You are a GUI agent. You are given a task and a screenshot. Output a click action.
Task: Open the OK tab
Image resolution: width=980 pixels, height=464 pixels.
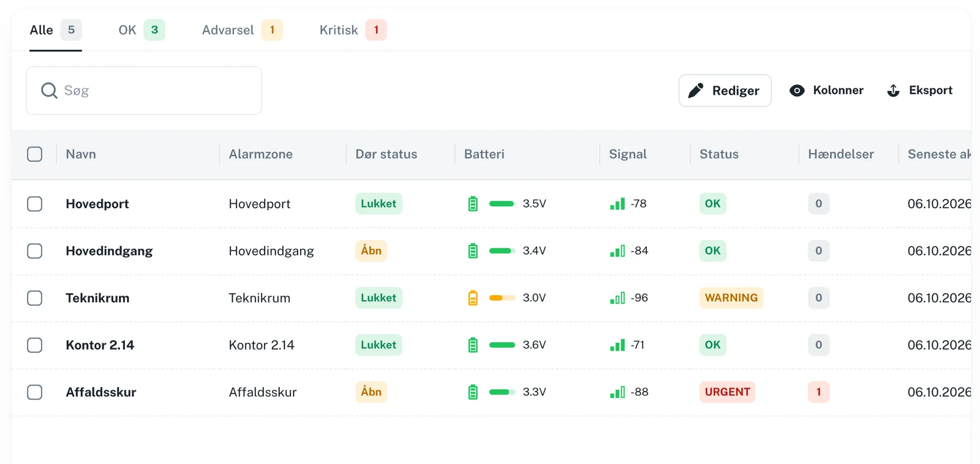tap(141, 30)
